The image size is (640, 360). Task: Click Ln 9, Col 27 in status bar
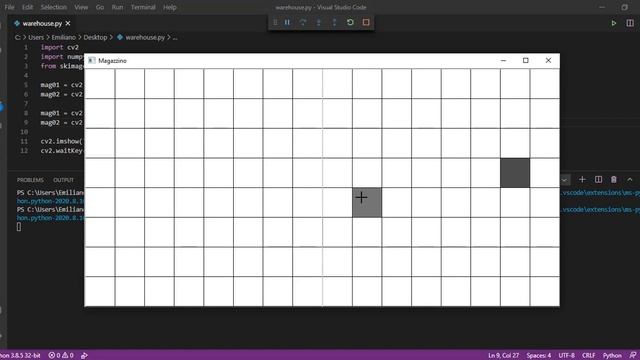coord(503,356)
